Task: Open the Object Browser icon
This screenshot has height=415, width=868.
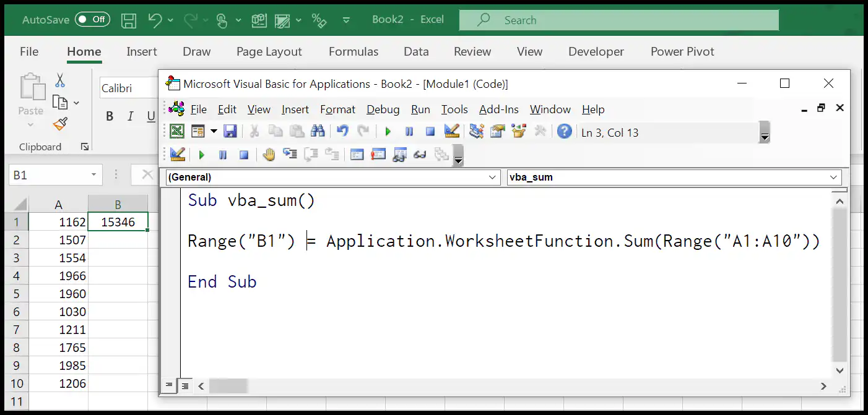Action: (519, 131)
